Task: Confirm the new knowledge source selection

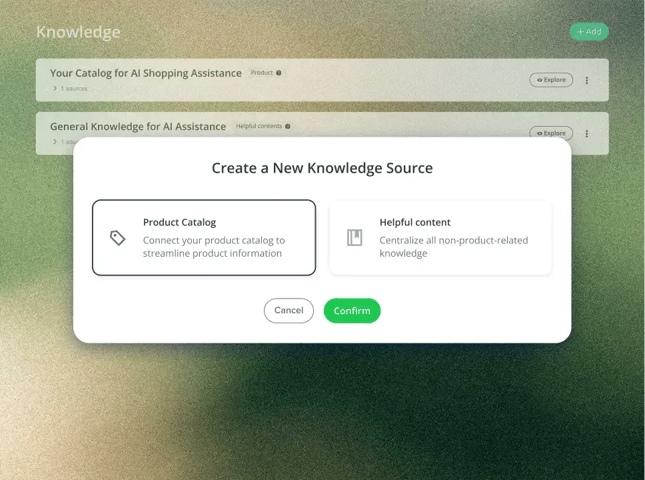Action: 352,311
